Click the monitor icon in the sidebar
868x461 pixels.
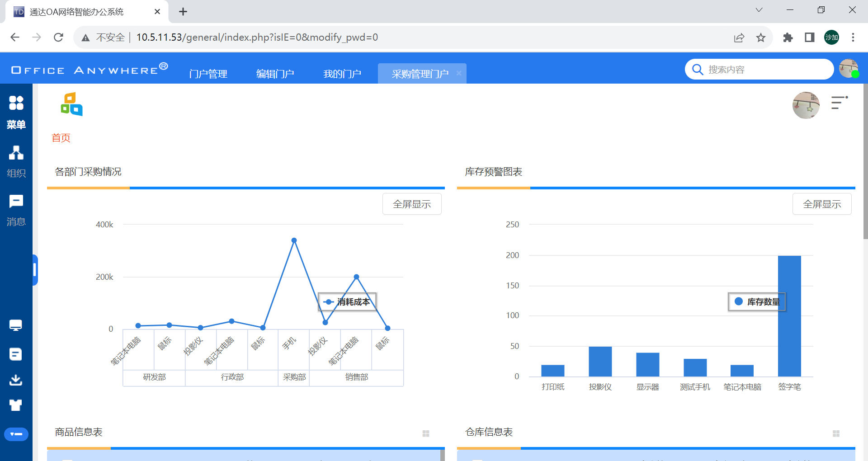16,325
